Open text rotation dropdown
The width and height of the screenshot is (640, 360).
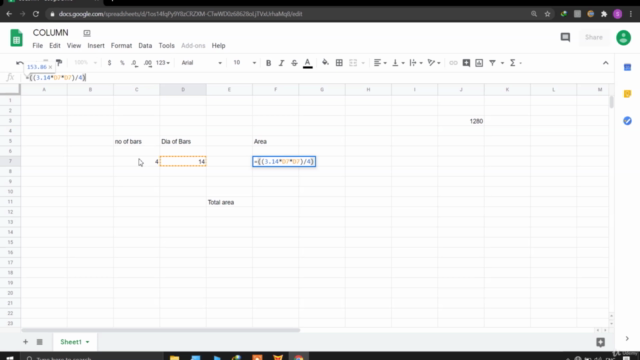434,63
